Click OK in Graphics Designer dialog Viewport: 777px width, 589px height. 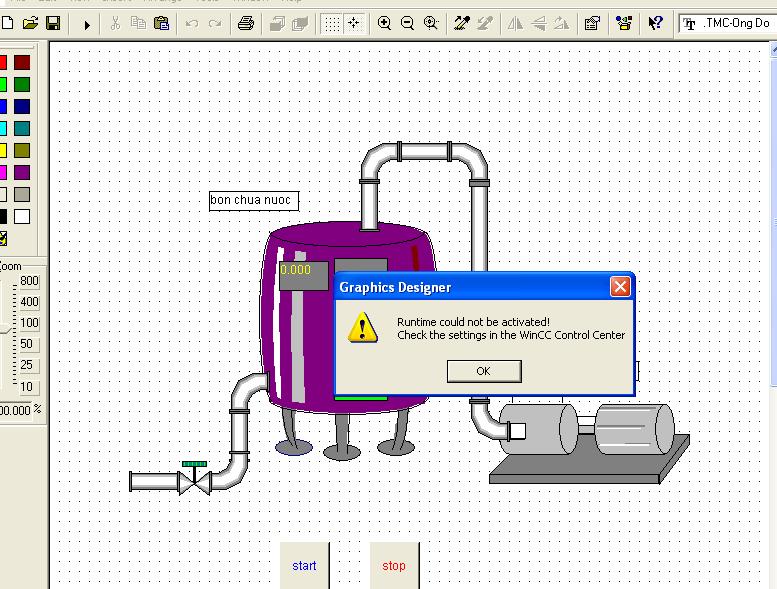(x=484, y=371)
